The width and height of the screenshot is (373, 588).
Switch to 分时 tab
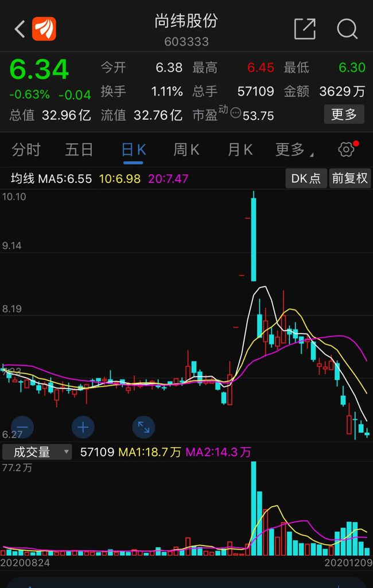(x=26, y=150)
